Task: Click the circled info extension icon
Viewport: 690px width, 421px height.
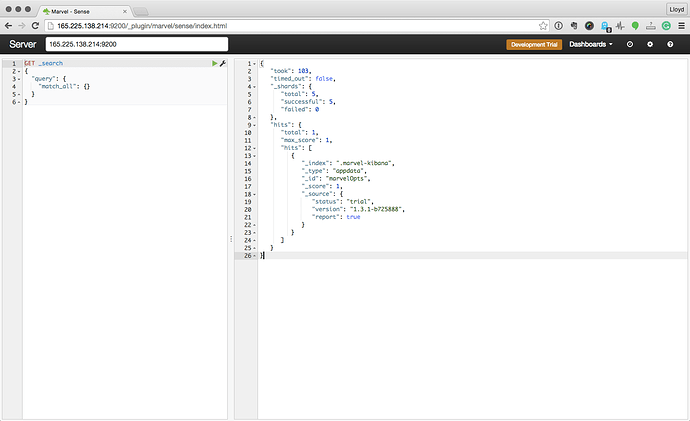Action: [x=558, y=26]
